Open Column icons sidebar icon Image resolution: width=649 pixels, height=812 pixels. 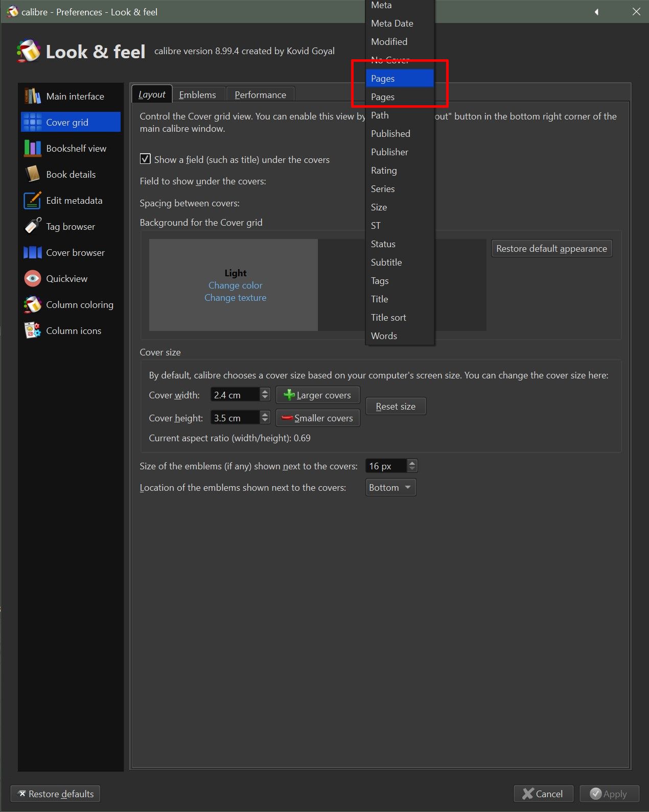(33, 330)
